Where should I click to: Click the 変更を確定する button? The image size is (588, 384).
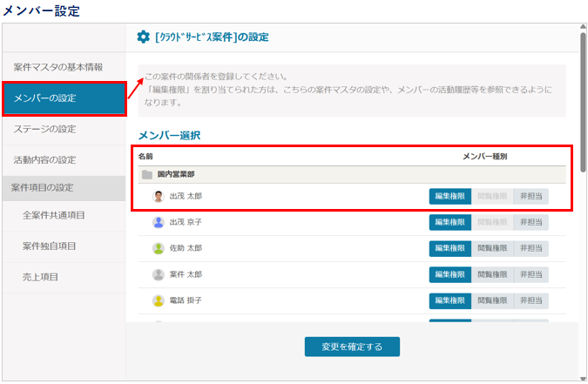(x=352, y=347)
